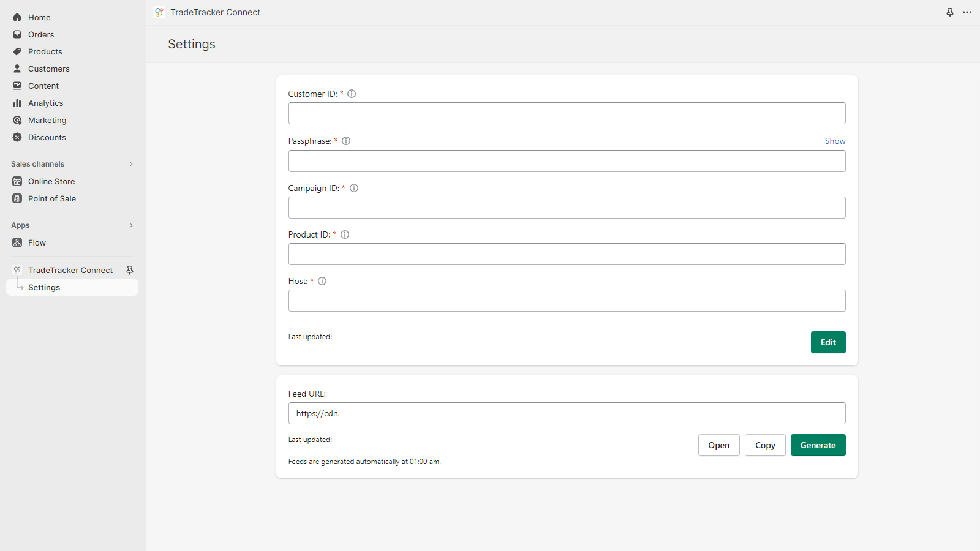Image resolution: width=980 pixels, height=551 pixels.
Task: Click the pin icon beside TradeTracker Connect in sidebar
Action: (130, 270)
